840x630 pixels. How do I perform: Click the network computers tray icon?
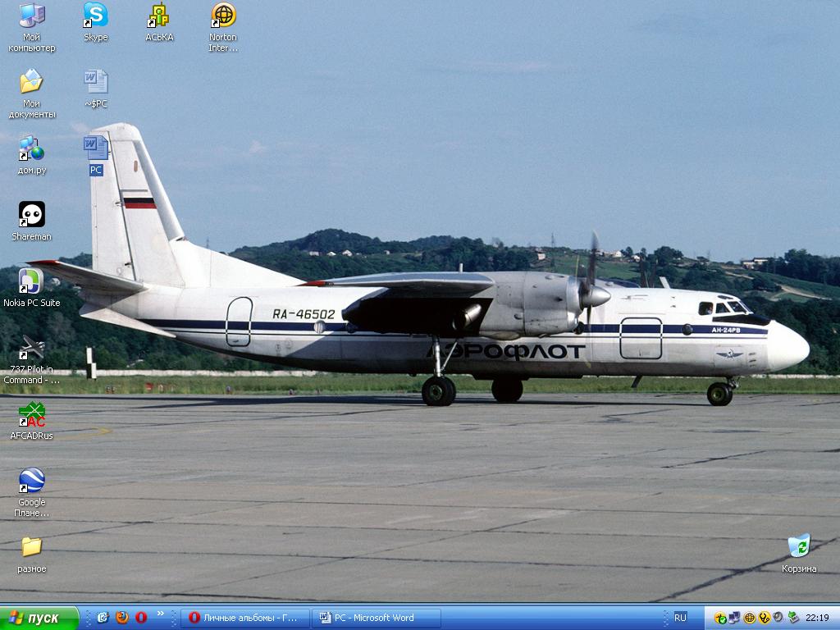[734, 619]
